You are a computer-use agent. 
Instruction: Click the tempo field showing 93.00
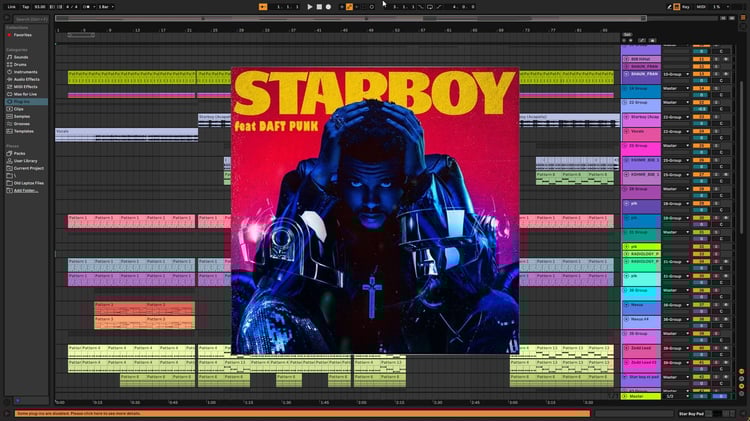point(40,7)
